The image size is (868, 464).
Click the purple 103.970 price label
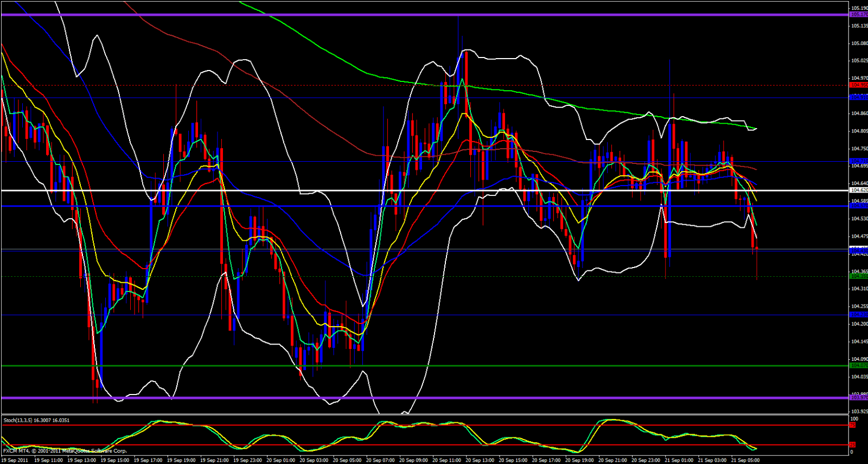point(858,398)
